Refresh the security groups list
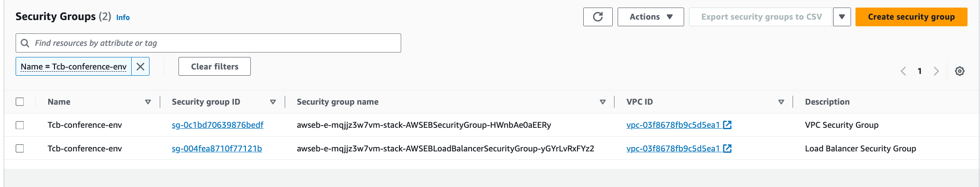 (598, 17)
